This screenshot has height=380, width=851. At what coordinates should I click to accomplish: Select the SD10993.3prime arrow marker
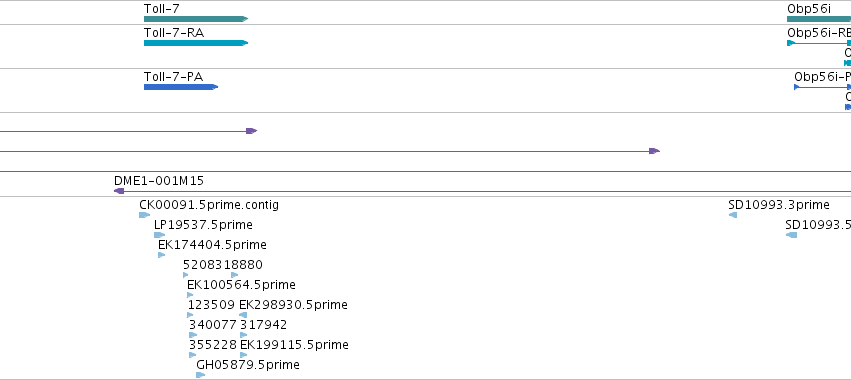point(733,215)
